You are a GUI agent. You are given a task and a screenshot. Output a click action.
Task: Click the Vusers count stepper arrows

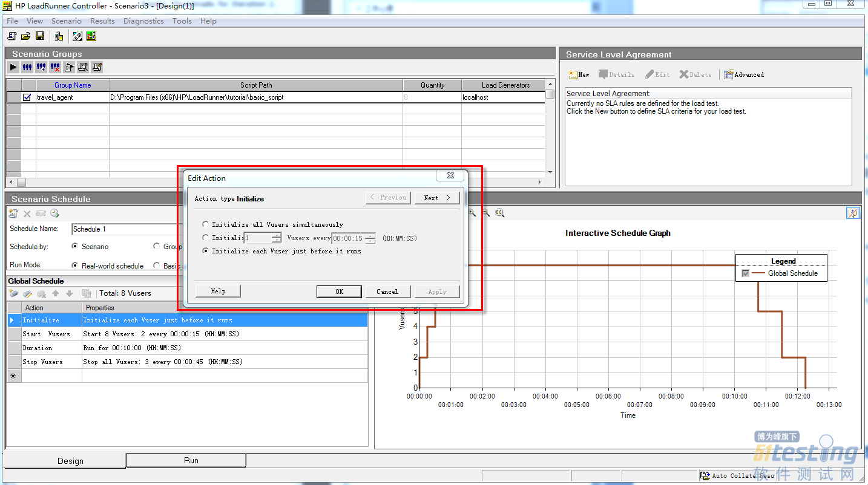277,238
